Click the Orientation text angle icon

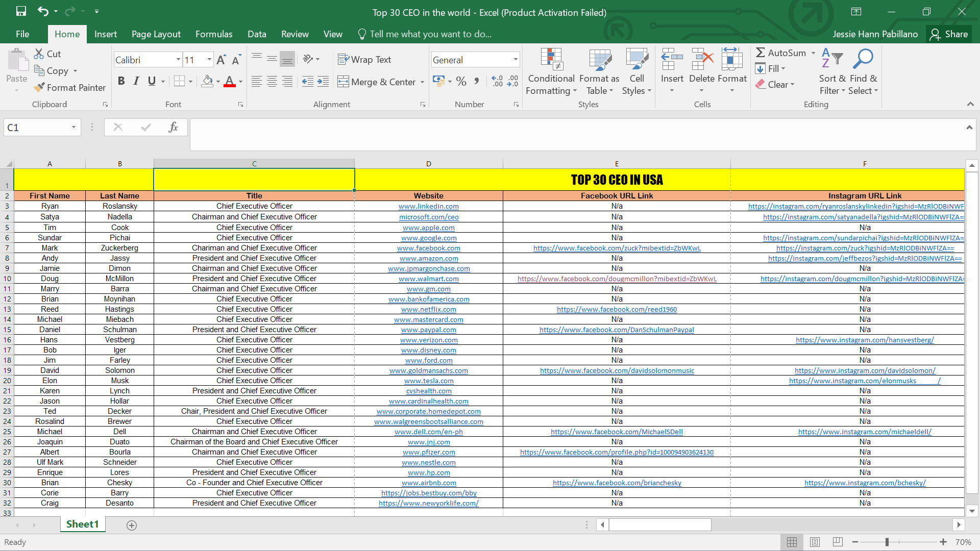(308, 59)
